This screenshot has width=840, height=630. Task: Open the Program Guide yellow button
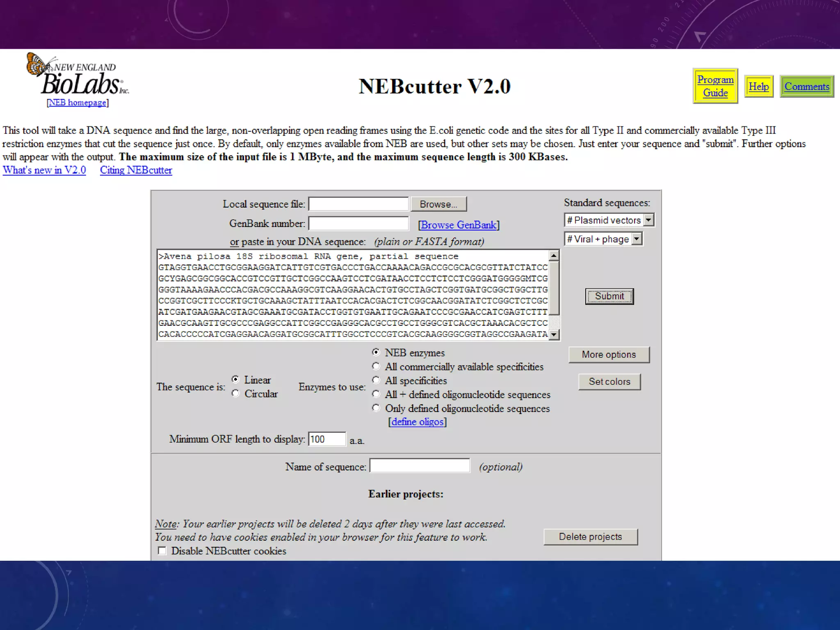coord(715,86)
